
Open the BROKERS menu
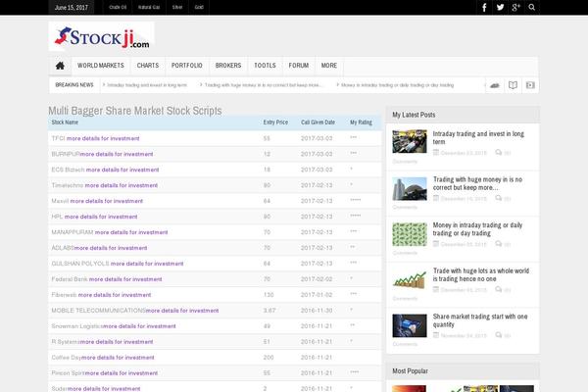pyautogui.click(x=228, y=66)
